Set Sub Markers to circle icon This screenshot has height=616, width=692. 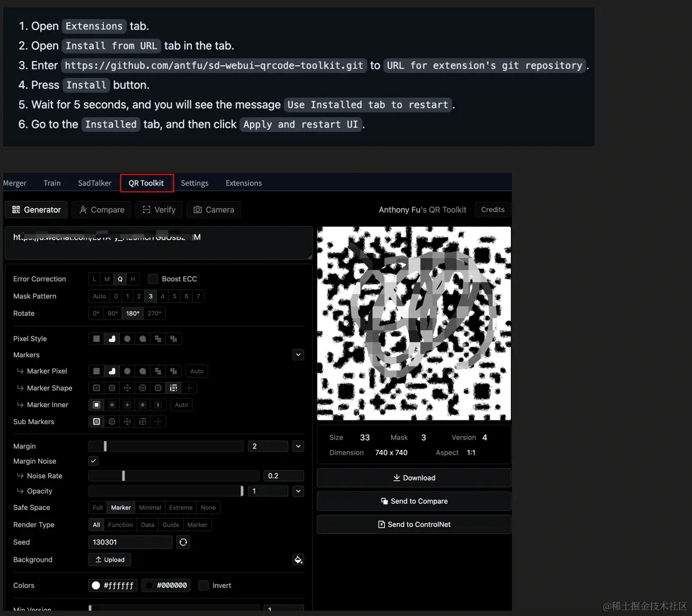[112, 422]
